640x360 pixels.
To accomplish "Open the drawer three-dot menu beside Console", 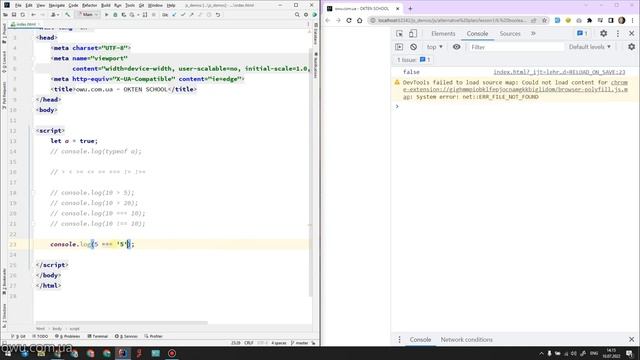I will (399, 340).
